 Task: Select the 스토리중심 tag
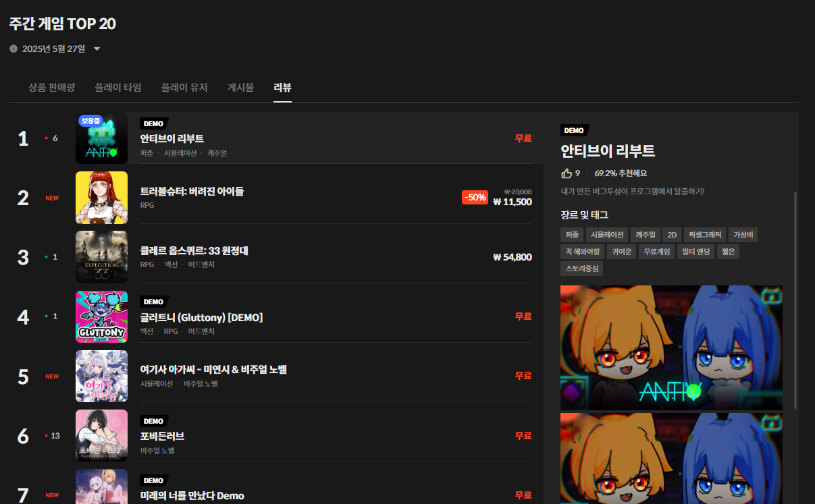click(582, 269)
